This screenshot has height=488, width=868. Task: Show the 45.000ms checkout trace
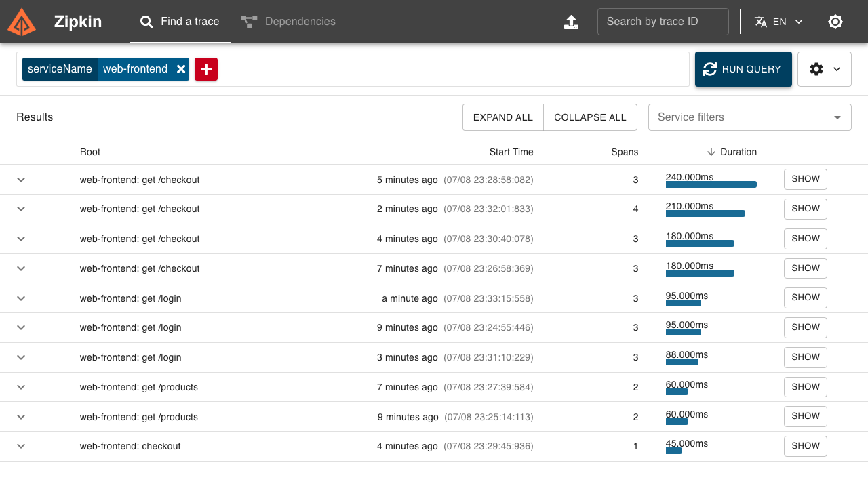point(806,446)
